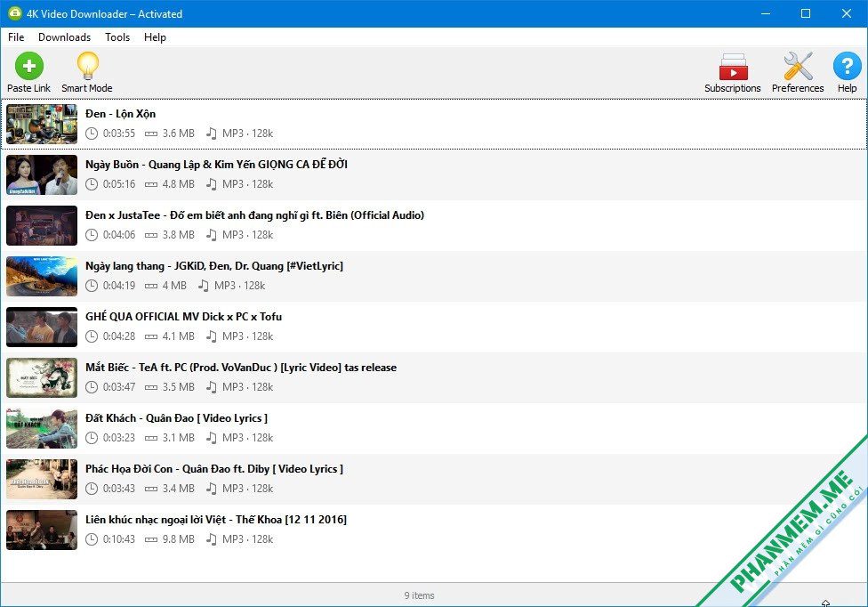868x607 pixels.
Task: Click music note icon in Liên khúc row
Action: tap(212, 539)
